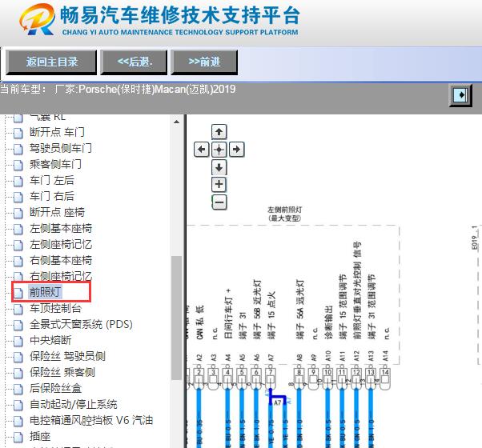The image size is (482, 448).
Task: Open 左侧座椅记忆 entry
Action: coord(61,245)
